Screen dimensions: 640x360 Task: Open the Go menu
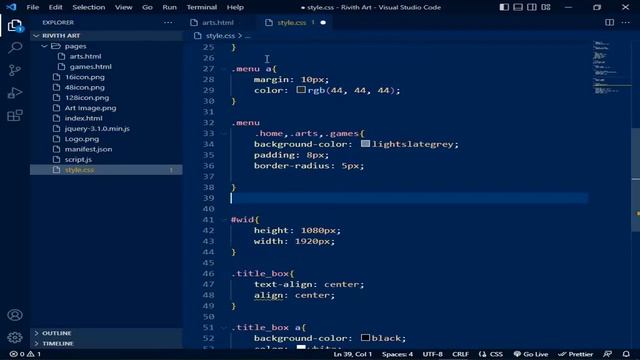point(147,7)
